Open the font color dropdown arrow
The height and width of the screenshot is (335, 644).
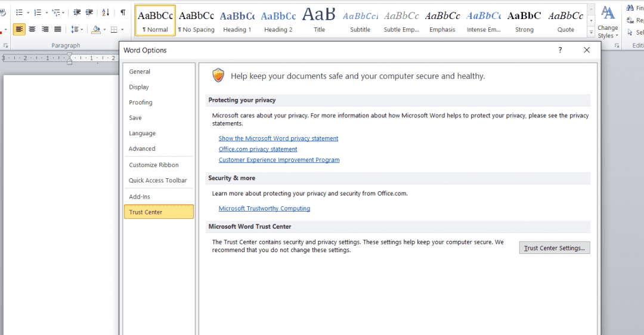click(x=5, y=30)
